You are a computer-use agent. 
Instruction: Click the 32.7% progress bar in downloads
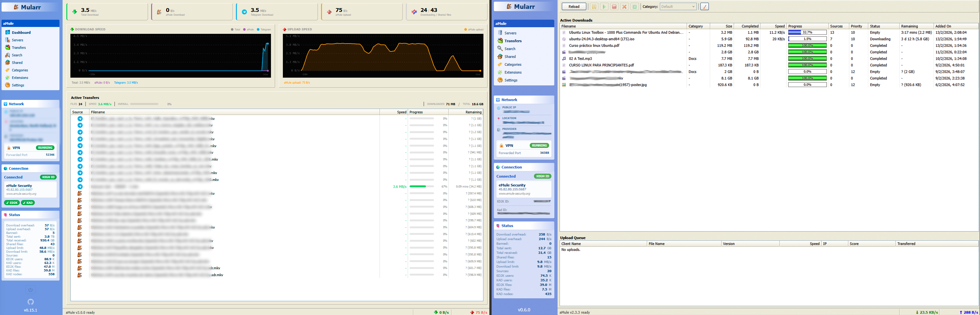(x=807, y=32)
